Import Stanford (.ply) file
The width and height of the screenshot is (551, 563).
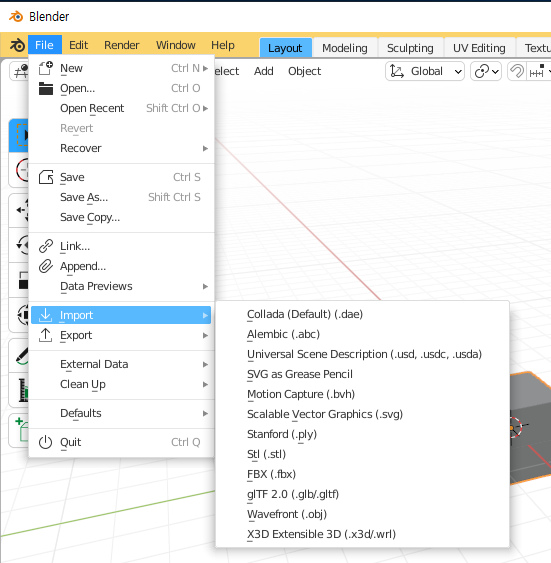click(363, 434)
